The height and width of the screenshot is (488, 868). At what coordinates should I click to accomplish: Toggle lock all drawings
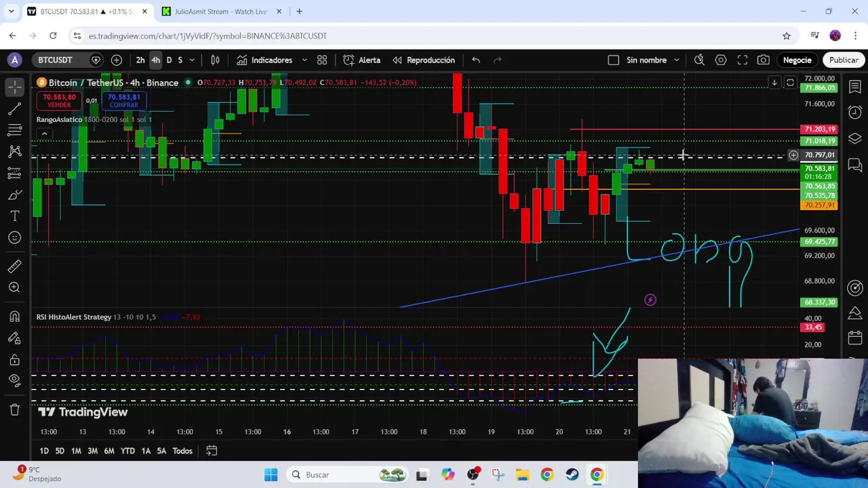(x=14, y=360)
